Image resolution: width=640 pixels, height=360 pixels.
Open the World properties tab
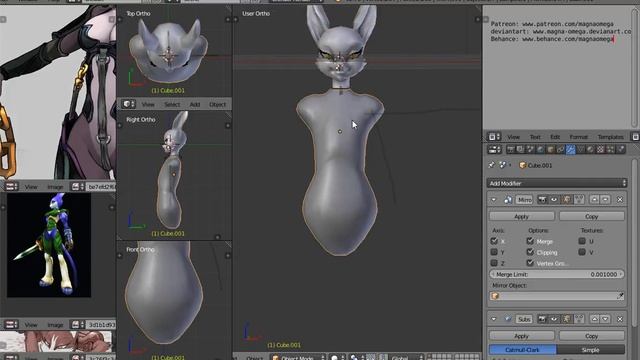tap(540, 149)
